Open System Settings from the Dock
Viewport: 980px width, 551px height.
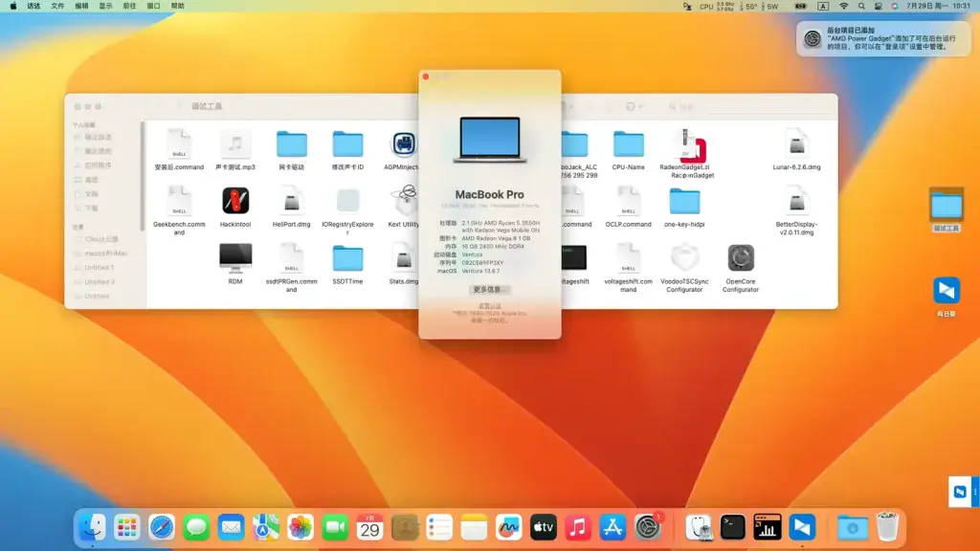click(648, 528)
